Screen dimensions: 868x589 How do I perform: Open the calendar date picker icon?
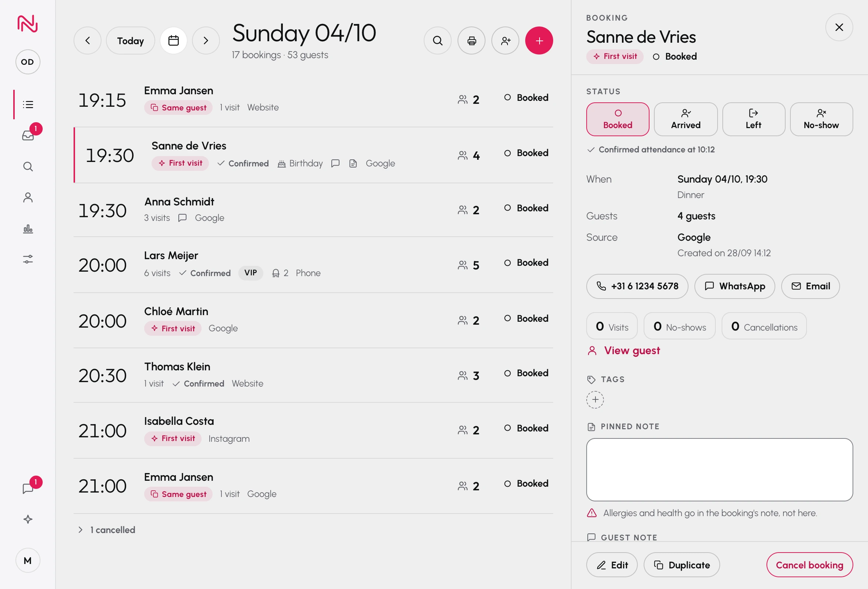174,40
